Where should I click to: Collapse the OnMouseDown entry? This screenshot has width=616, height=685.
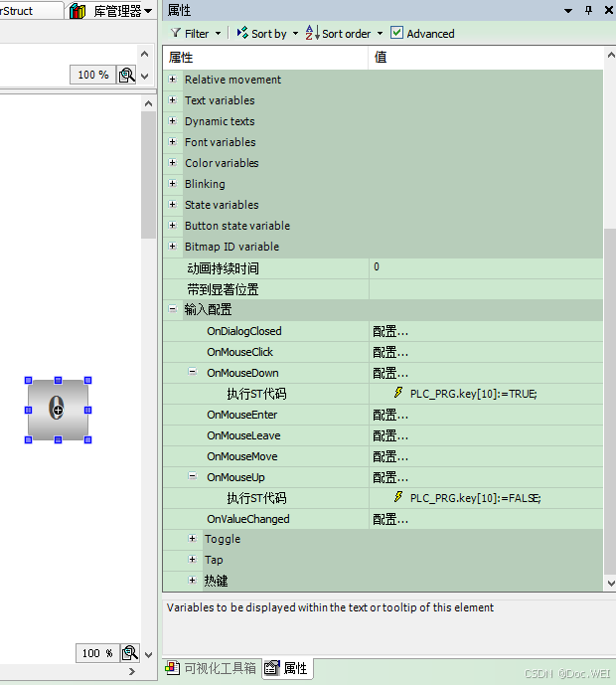192,372
